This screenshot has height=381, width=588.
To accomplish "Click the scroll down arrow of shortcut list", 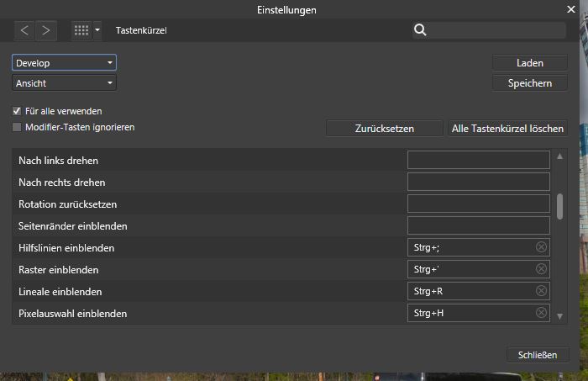I will pyautogui.click(x=559, y=316).
